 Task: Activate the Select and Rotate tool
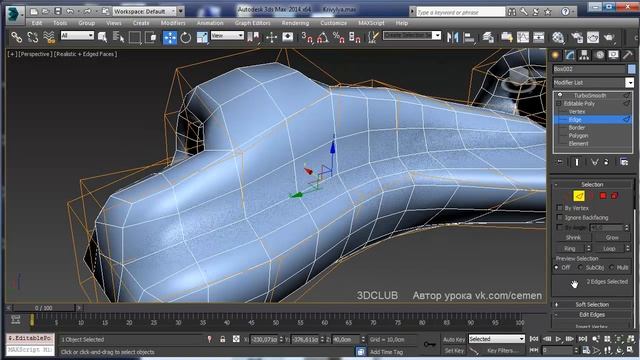[186, 38]
